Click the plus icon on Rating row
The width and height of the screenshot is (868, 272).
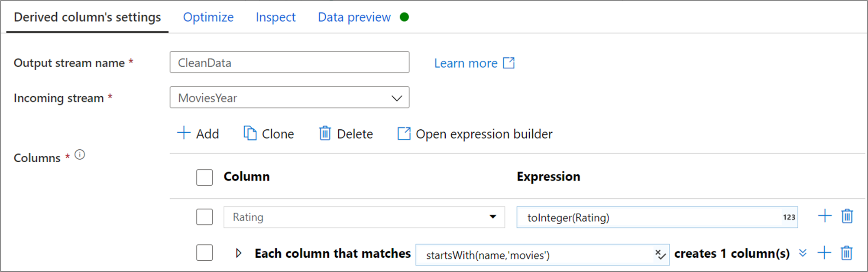coord(825,216)
